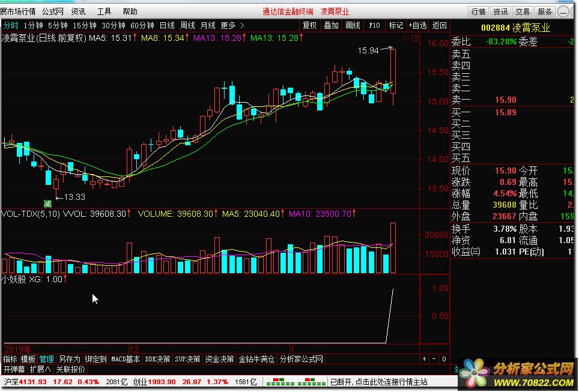The image size is (579, 392).
Task: Click the square window icon beside the diamond
Action: [414, 38]
